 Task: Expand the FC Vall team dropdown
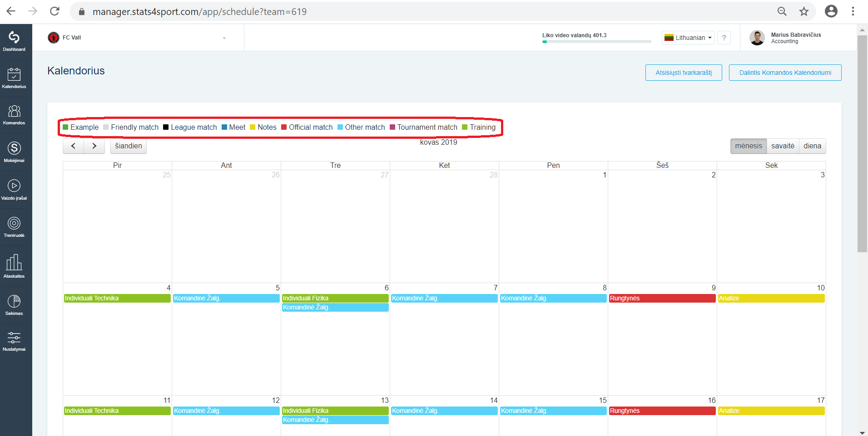pyautogui.click(x=224, y=38)
